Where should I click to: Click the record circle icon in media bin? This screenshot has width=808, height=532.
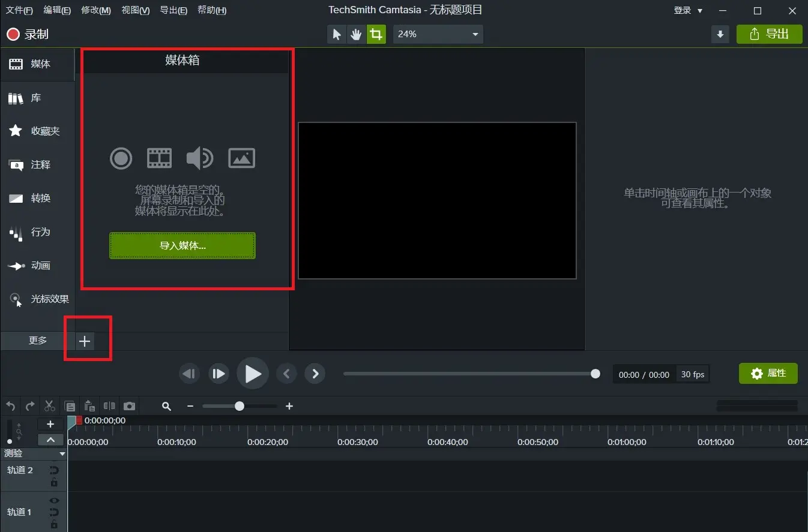point(121,158)
